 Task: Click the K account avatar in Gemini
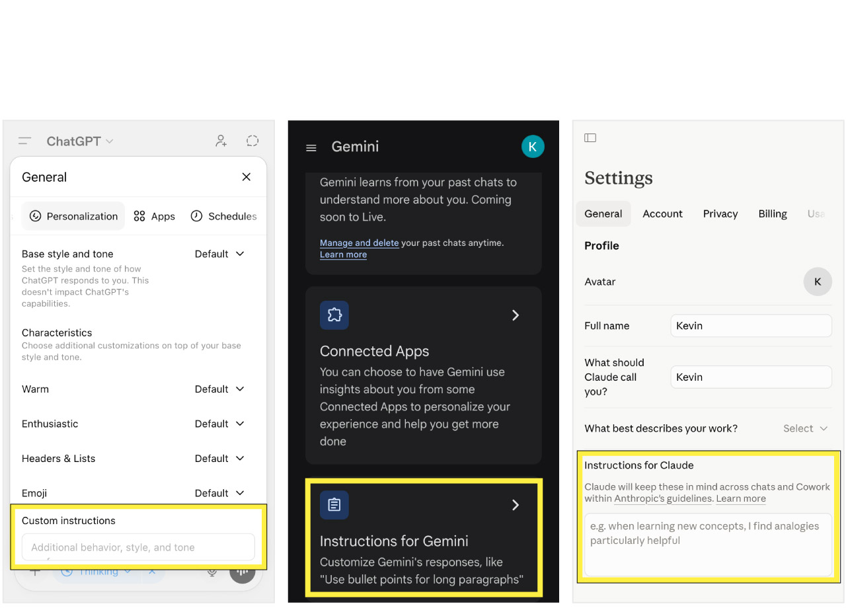click(x=533, y=147)
